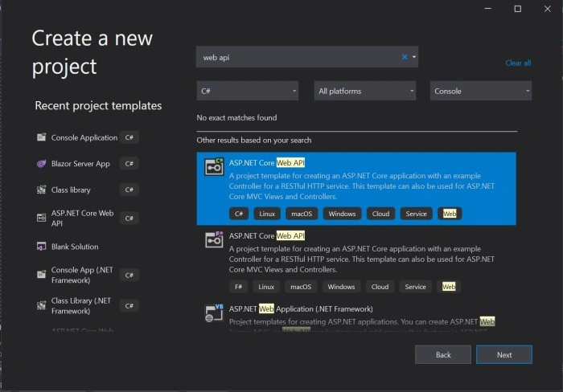Click the Linux tag on F# template
This screenshot has width=563, height=392.
coord(266,287)
